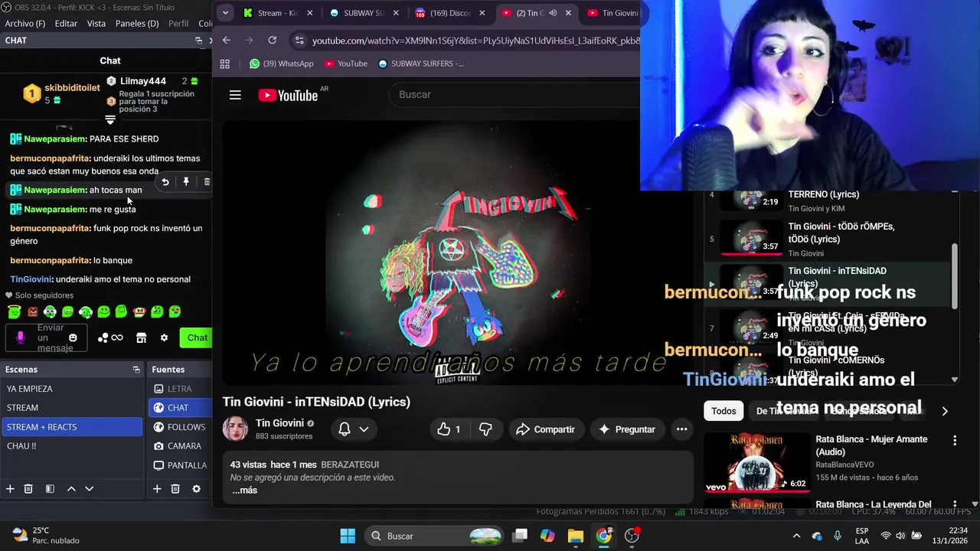980x551 pixels.
Task: Open OBS Studio from taskbar
Action: point(632,536)
